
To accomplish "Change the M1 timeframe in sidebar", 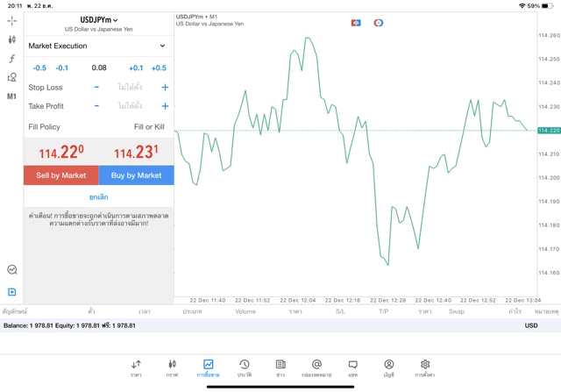I will pyautogui.click(x=11, y=96).
